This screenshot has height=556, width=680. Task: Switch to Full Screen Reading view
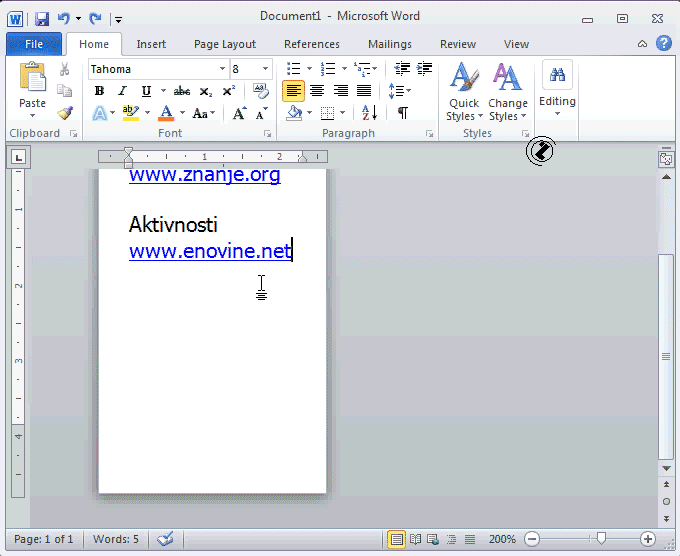(x=415, y=540)
